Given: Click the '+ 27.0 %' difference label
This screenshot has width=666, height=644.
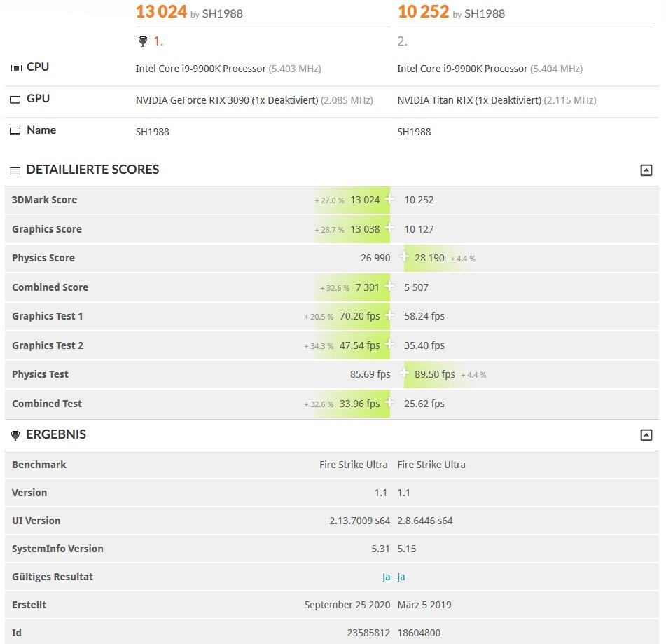Looking at the screenshot, I should [x=329, y=200].
